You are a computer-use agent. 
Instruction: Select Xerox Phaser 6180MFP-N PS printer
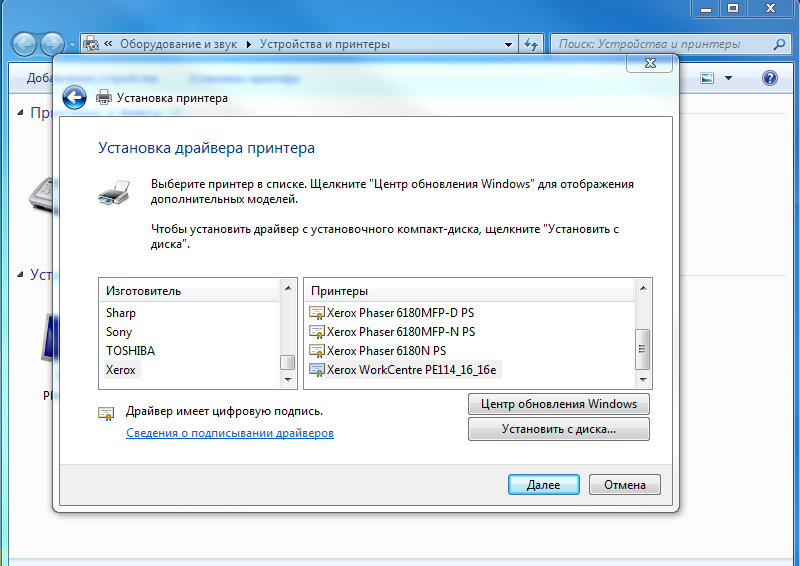401,332
